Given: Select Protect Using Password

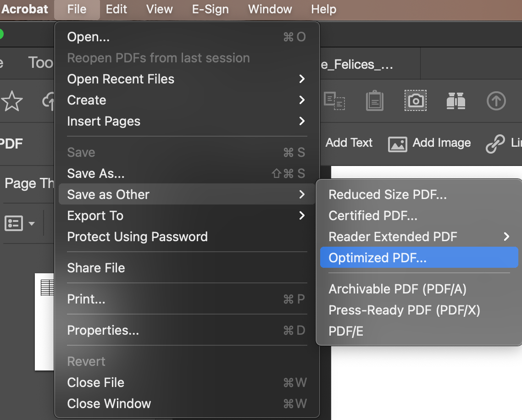Looking at the screenshot, I should [x=138, y=237].
